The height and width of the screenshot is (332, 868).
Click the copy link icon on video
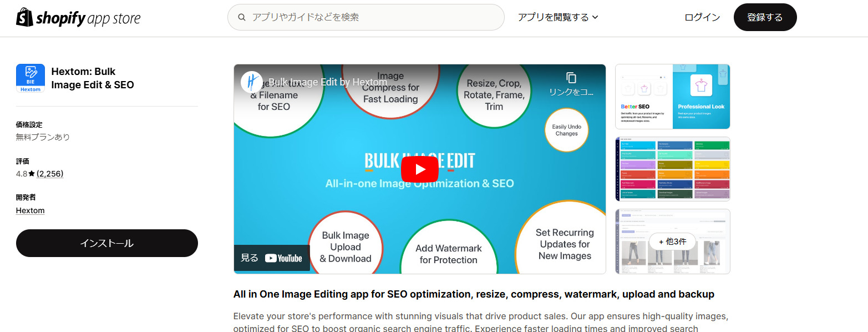571,78
